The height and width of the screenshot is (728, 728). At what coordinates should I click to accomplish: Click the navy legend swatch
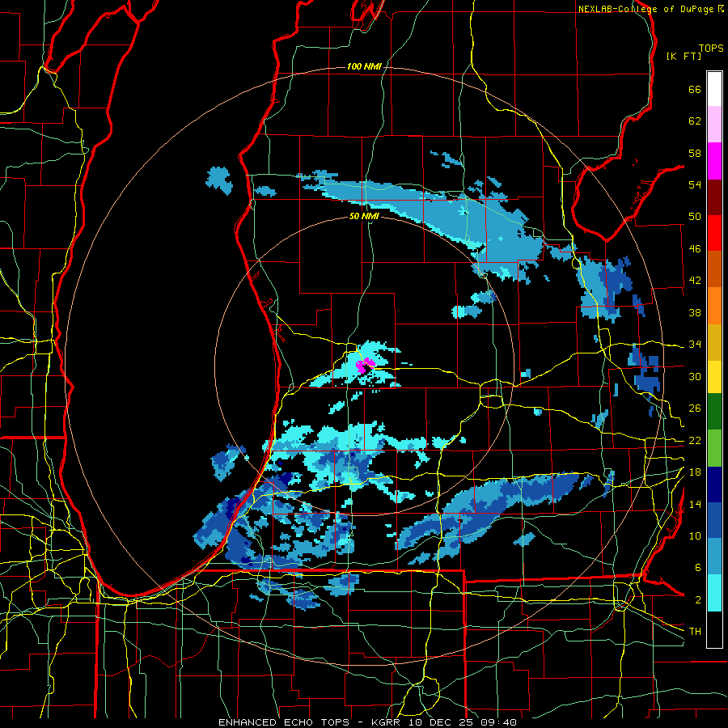(714, 485)
